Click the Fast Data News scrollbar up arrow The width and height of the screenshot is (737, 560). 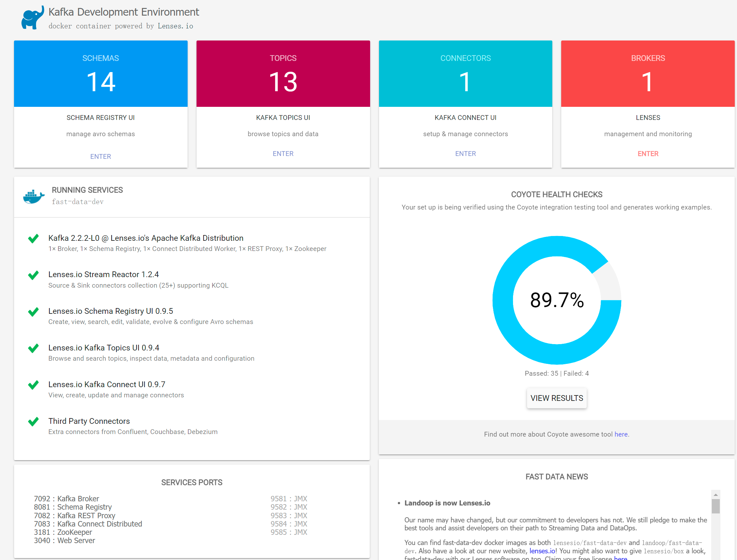click(715, 495)
